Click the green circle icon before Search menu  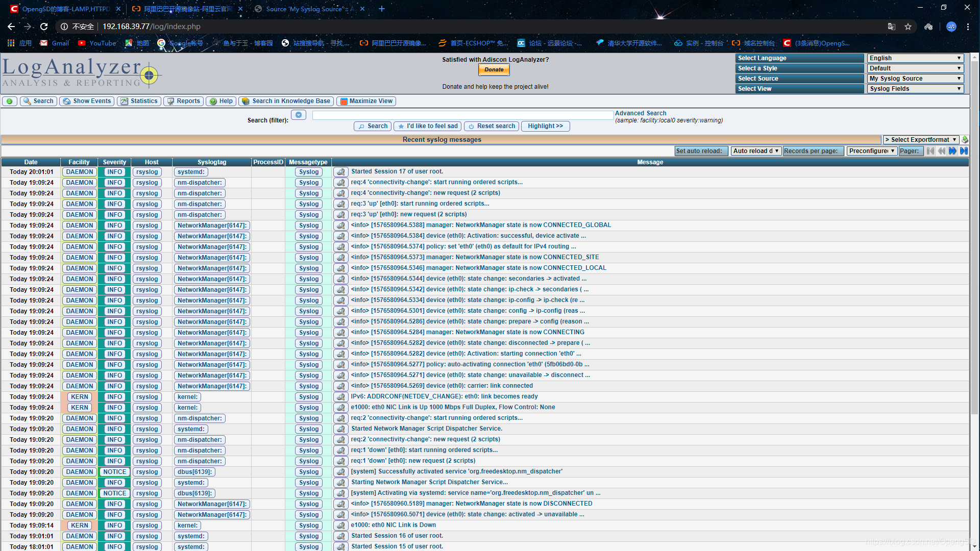pos(10,102)
